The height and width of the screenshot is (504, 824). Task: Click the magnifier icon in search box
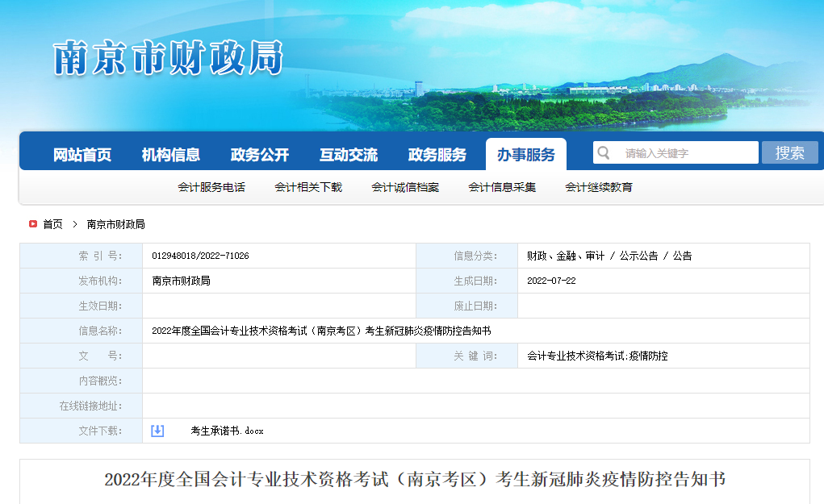[x=603, y=152]
